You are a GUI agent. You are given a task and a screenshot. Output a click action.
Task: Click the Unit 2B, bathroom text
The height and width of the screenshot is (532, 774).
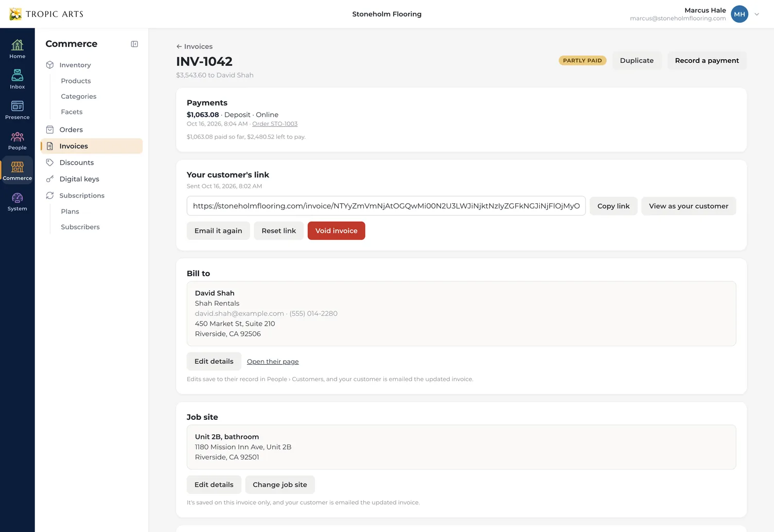(x=227, y=437)
